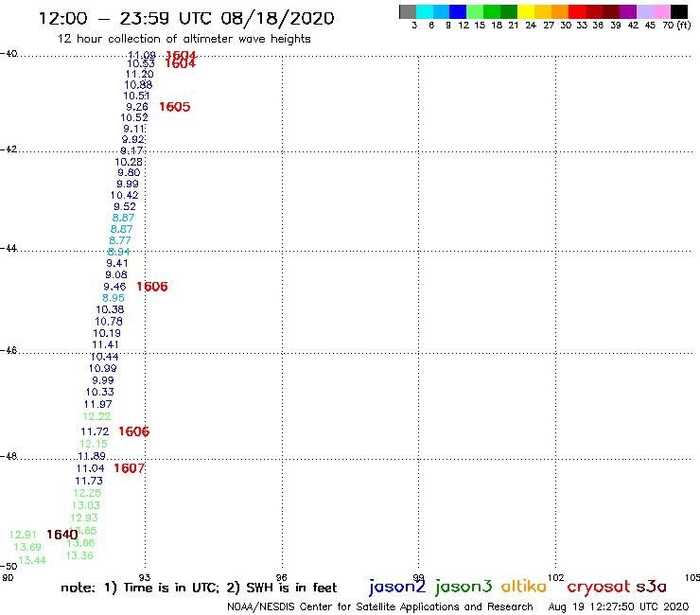Click the green wave height value 12.91
Screen dimensions: 700x615
tap(23, 535)
